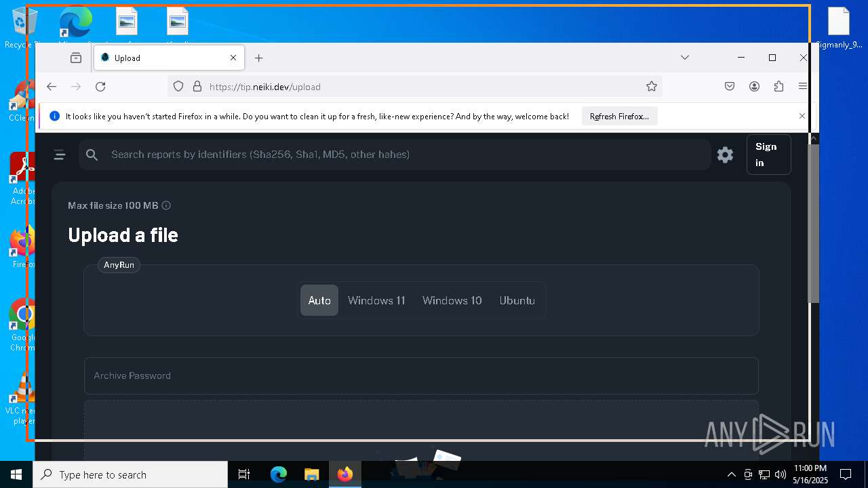Choose the Windows 10 environment
This screenshot has height=488, width=868.
click(x=452, y=300)
